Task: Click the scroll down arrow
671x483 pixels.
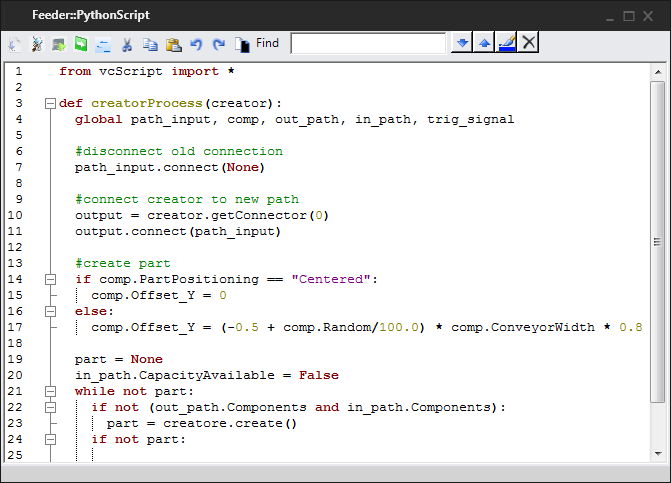Action: point(657,454)
